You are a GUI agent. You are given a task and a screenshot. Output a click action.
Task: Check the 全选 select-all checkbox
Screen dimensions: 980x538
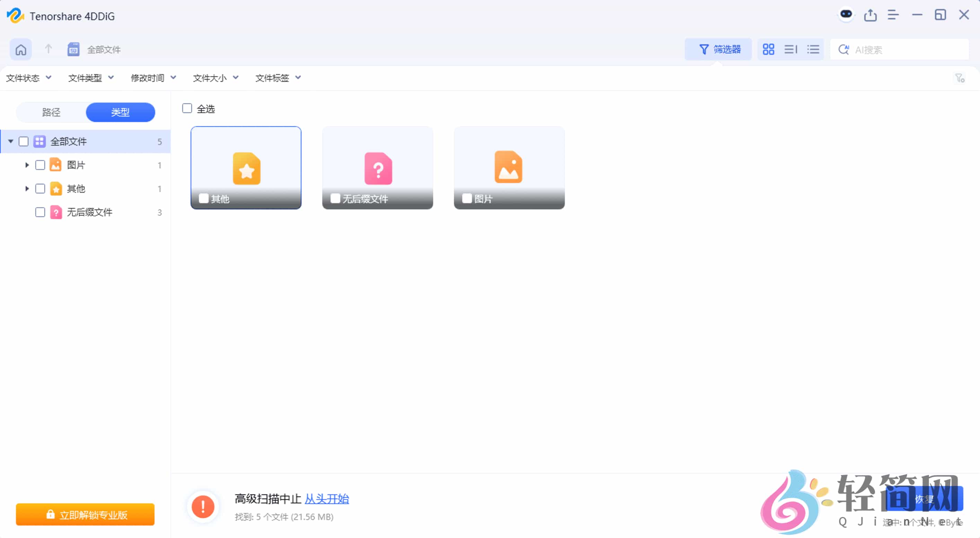[187, 108]
